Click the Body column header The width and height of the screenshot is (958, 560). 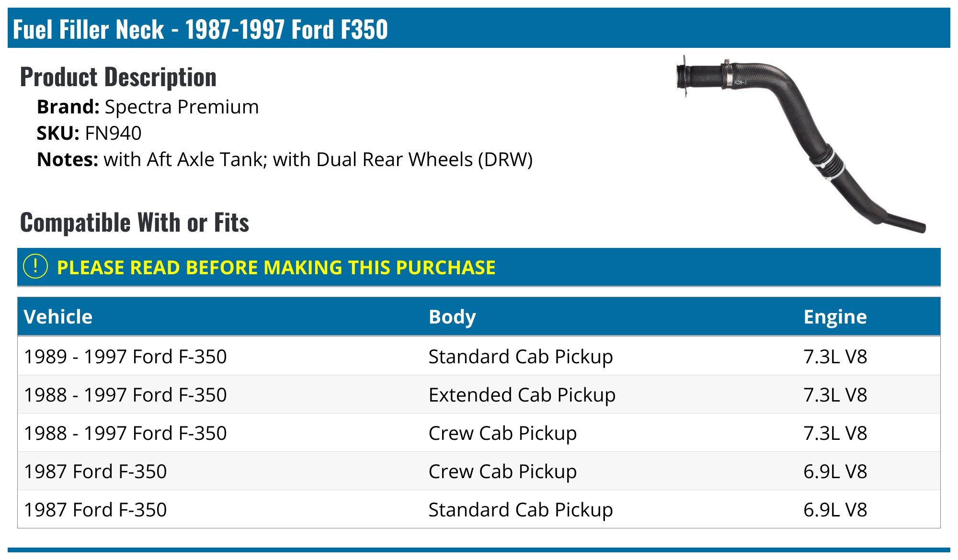point(452,317)
